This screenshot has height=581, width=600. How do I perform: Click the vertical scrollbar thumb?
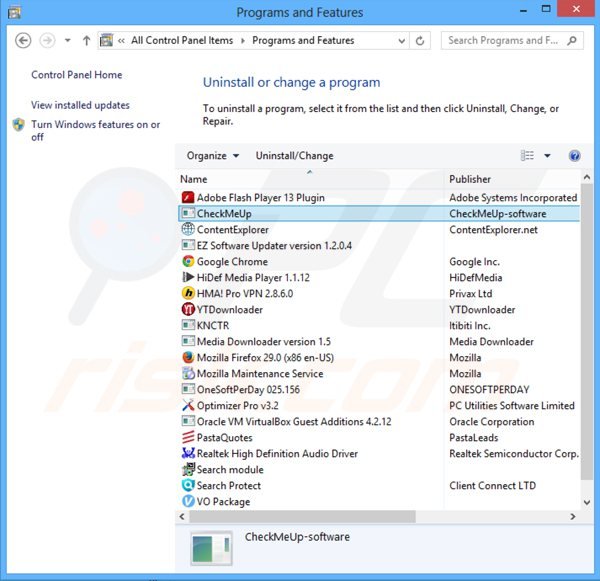coord(587,331)
